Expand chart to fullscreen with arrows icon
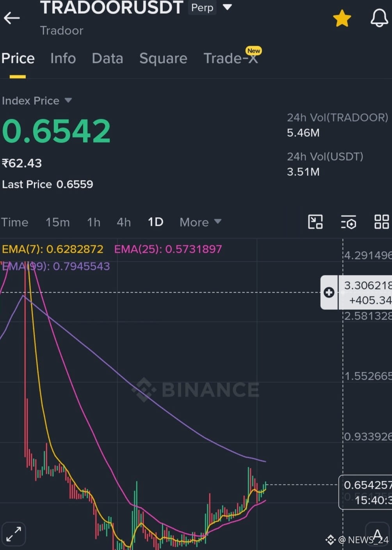 coord(14,534)
